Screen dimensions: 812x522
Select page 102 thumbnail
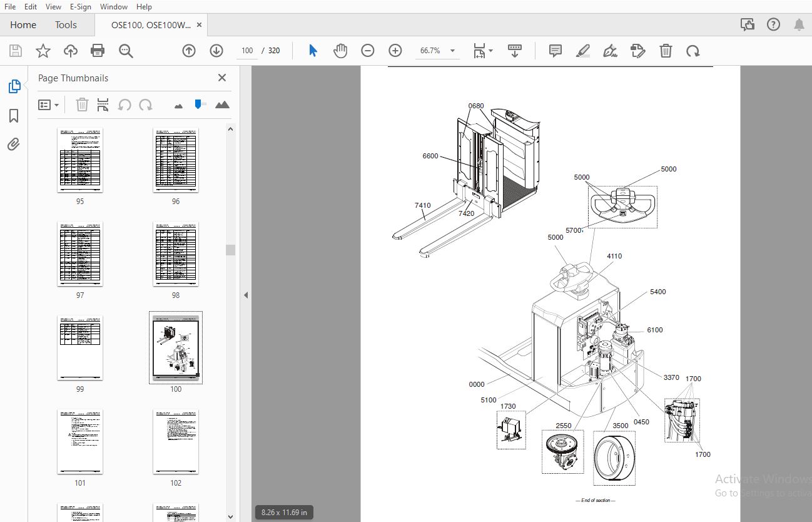tap(176, 442)
